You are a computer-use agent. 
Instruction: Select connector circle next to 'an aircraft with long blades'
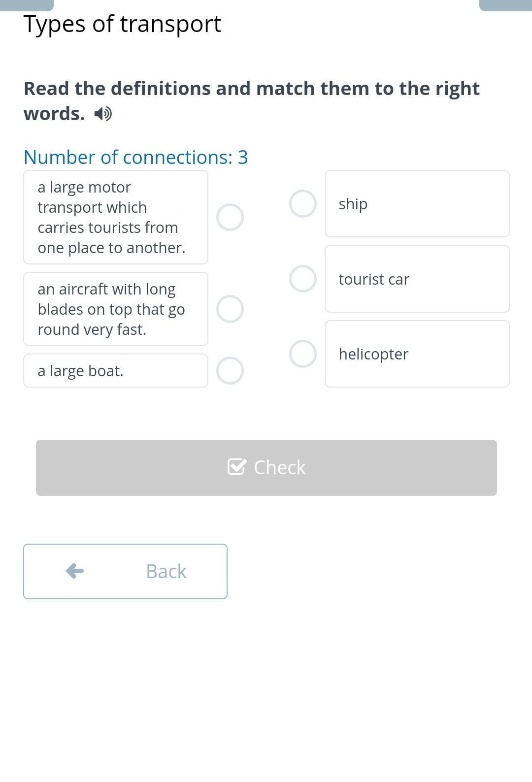[230, 309]
